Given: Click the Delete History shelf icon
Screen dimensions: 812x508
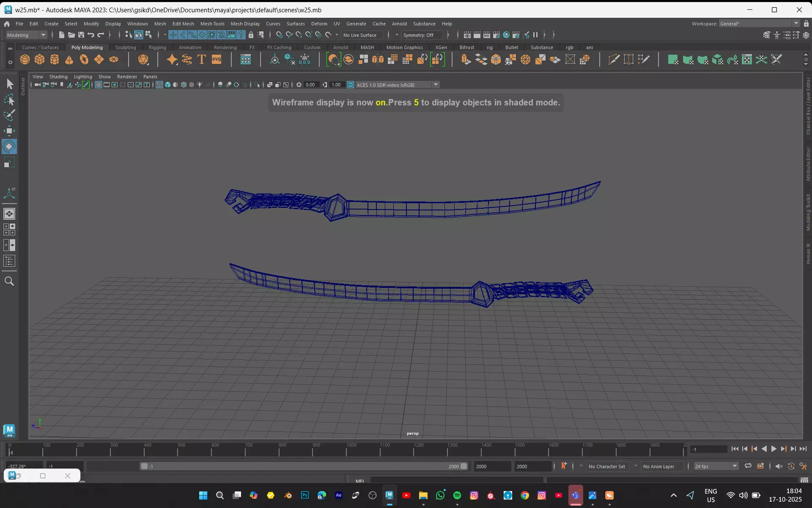Looking at the screenshot, I should [x=290, y=60].
